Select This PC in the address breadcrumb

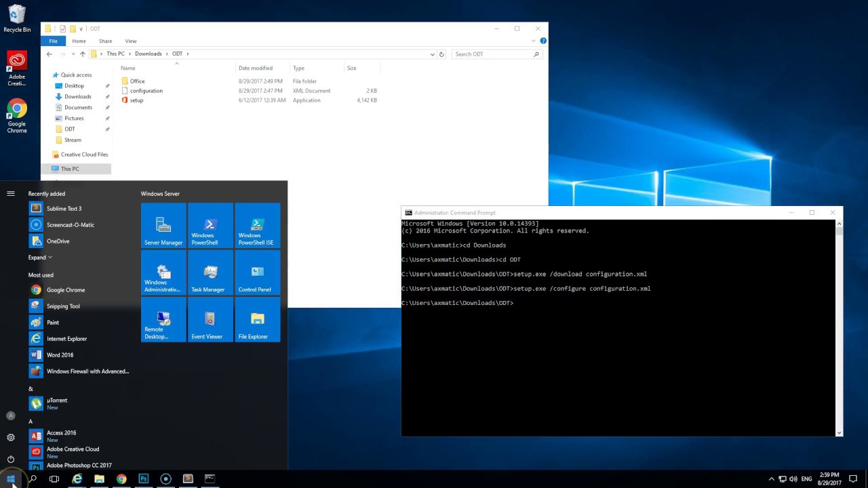click(x=115, y=54)
